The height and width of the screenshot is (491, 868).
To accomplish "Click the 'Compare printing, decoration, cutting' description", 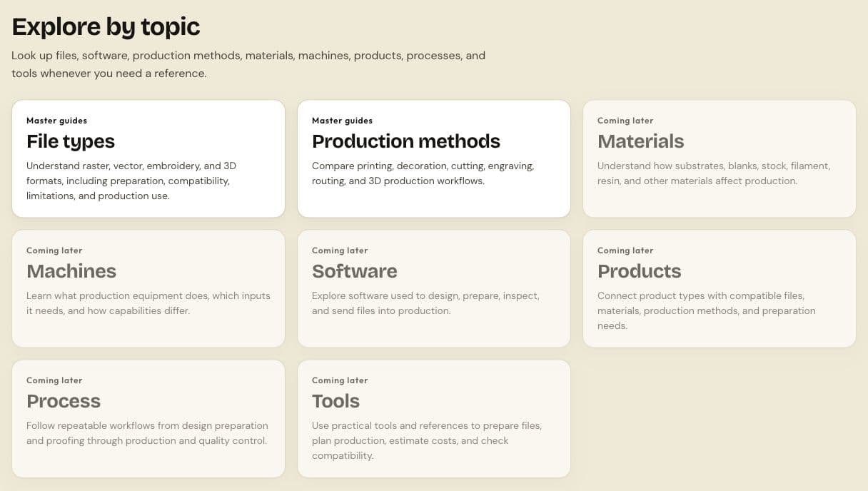I will [x=423, y=173].
